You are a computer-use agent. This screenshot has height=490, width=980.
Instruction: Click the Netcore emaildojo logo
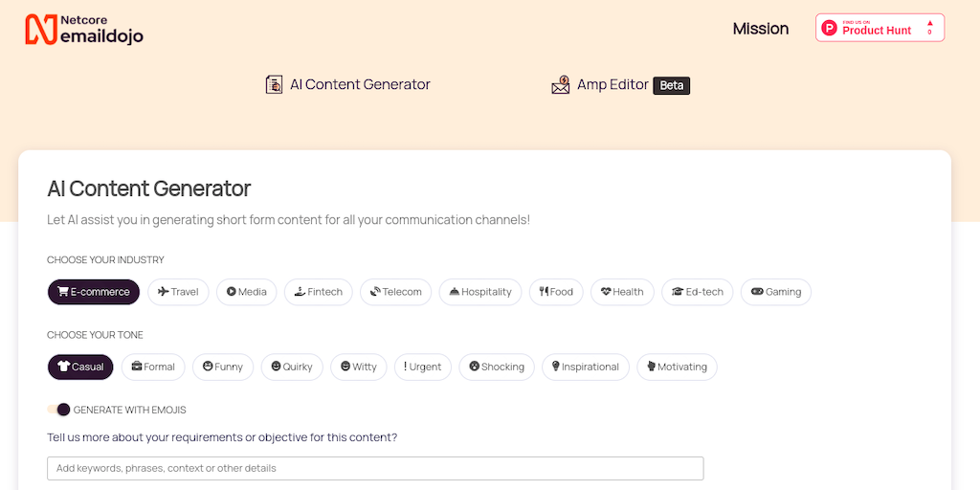pyautogui.click(x=84, y=29)
